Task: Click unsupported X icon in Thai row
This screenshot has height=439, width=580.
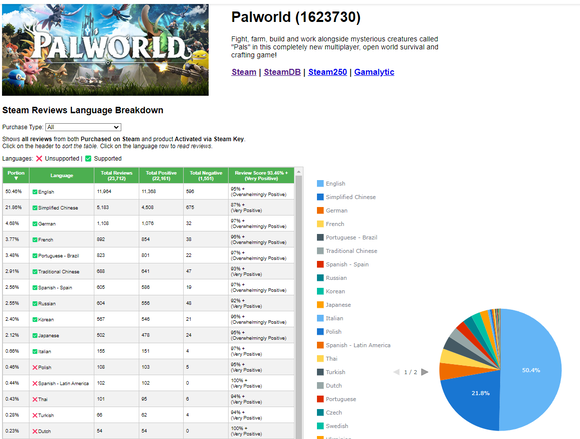Action: tap(35, 399)
